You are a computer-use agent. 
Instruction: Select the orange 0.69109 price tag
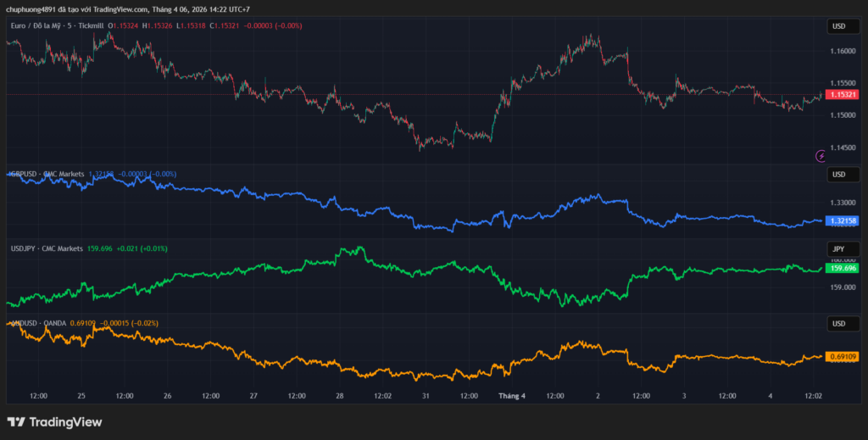[x=843, y=357]
